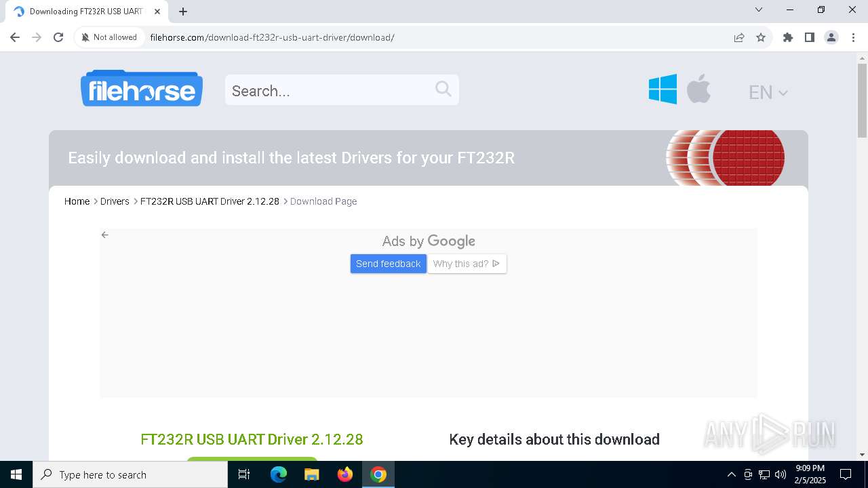Open the Drivers breadcrumb link
This screenshot has width=868, height=488.
pos(115,201)
